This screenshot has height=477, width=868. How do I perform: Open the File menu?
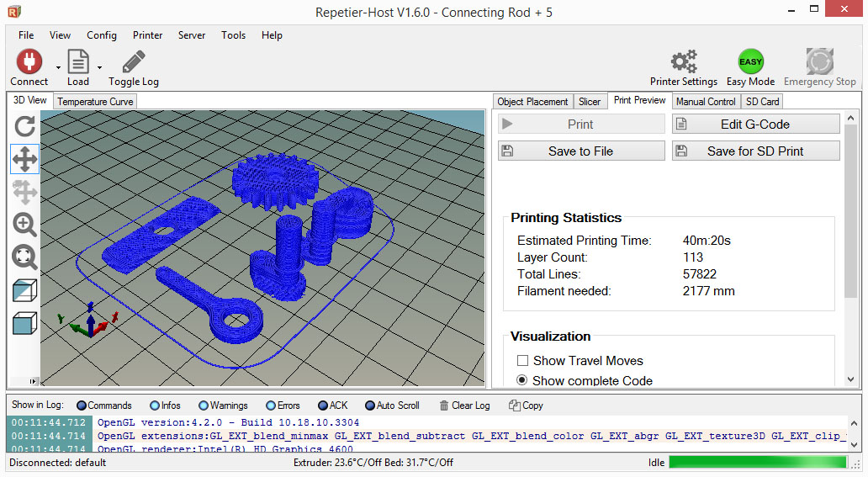tap(26, 34)
